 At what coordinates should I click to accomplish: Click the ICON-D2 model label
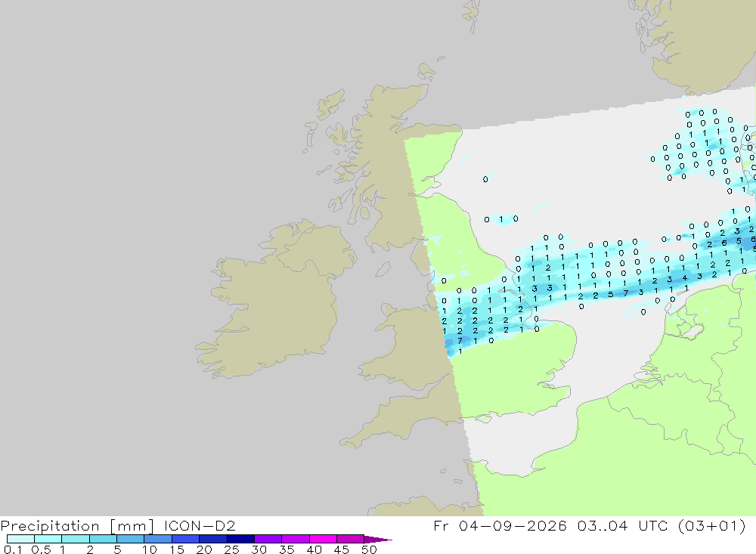point(200,525)
